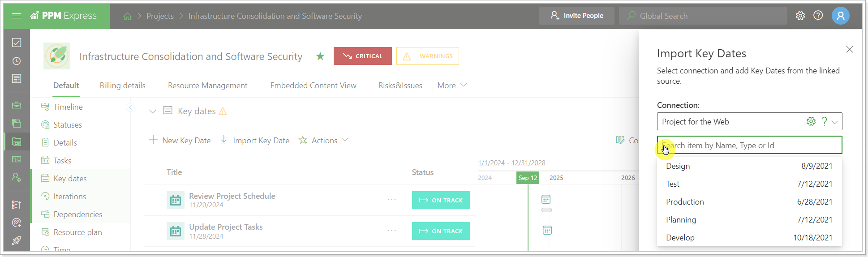Click the Invite People button

577,16
